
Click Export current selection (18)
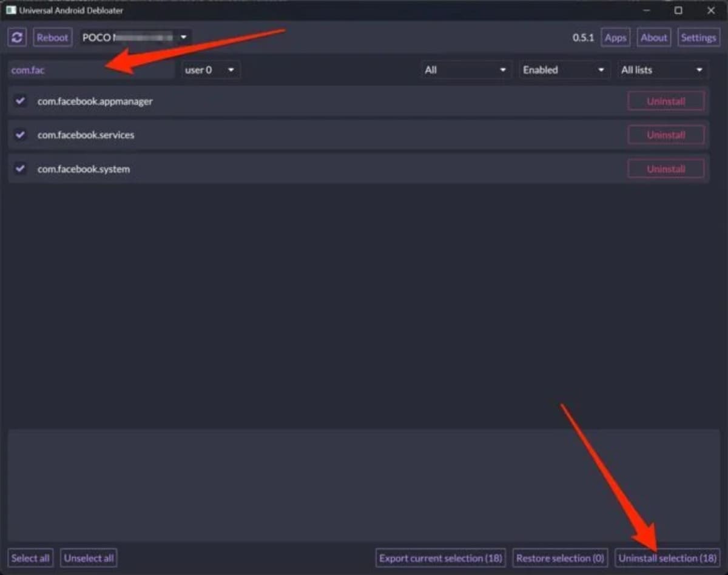tap(441, 557)
